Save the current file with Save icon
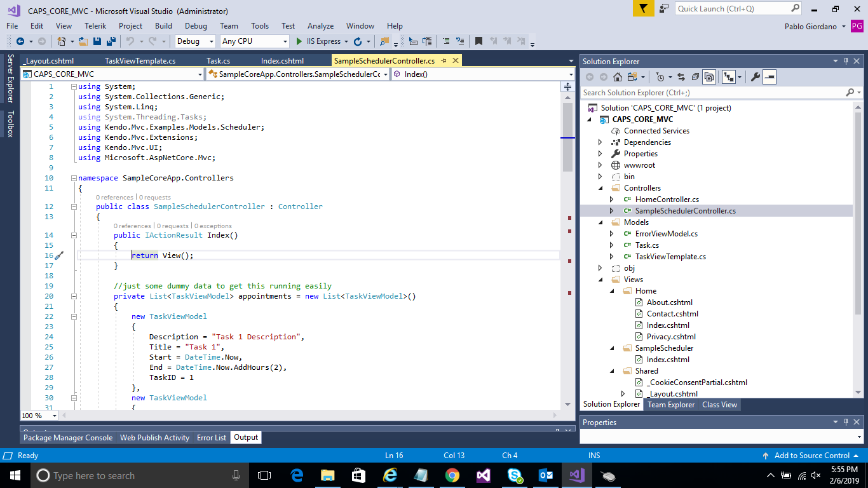868x488 pixels. pos(97,41)
